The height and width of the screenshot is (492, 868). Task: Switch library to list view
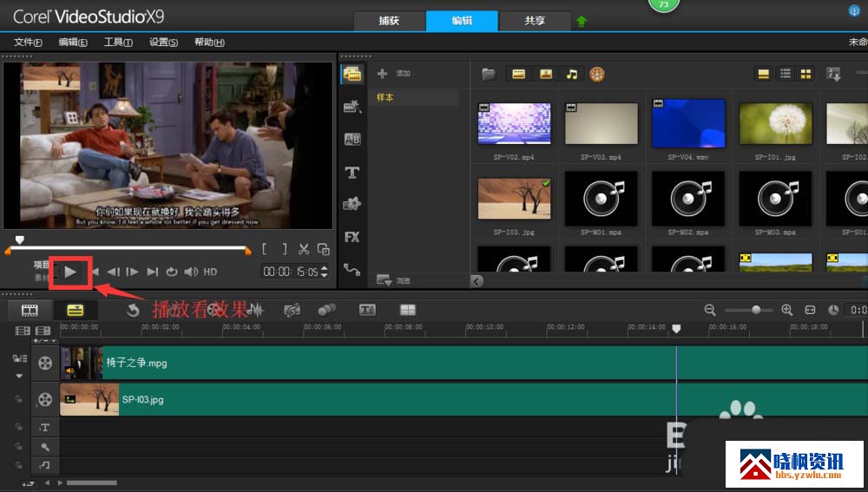[785, 74]
